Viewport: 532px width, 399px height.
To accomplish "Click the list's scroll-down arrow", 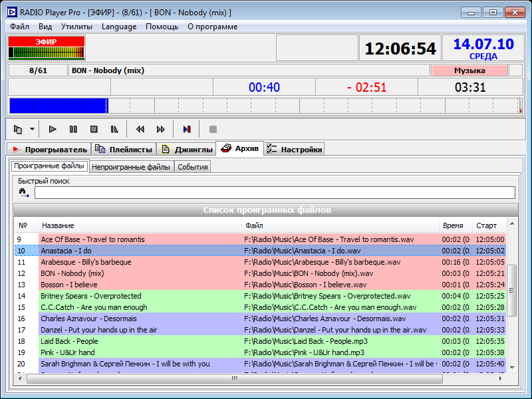I will 512,368.
